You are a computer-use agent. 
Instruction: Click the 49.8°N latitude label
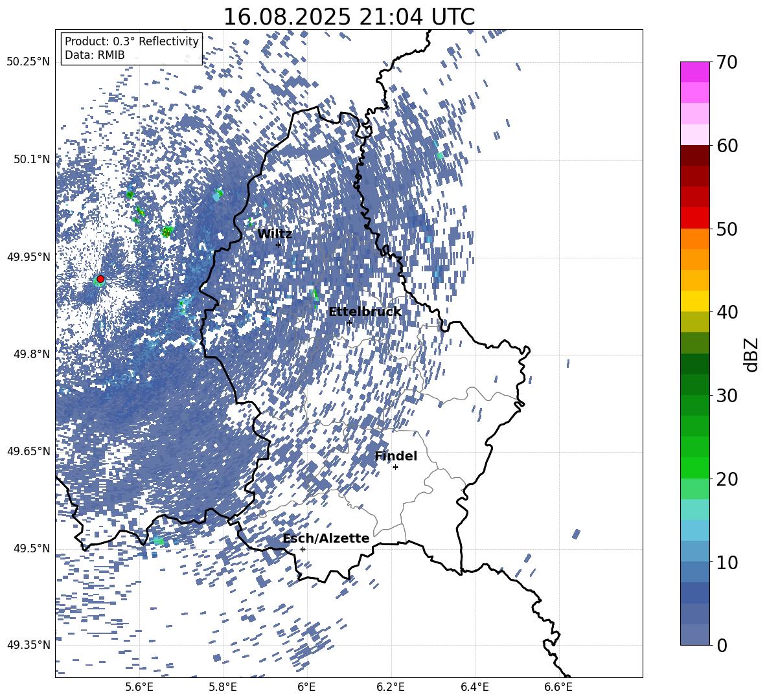click(32, 354)
